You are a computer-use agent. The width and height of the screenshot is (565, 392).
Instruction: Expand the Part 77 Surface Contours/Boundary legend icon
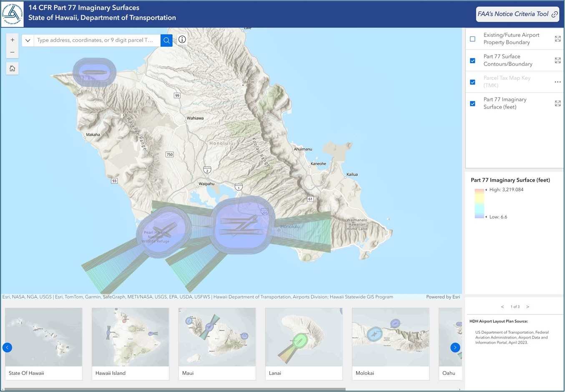(558, 60)
